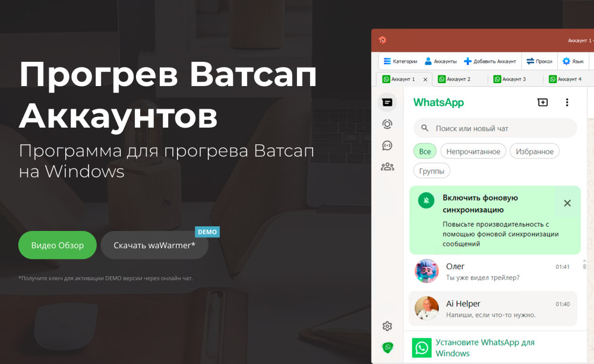
Task: Click the Поиск или новый чат field
Action: tap(495, 128)
